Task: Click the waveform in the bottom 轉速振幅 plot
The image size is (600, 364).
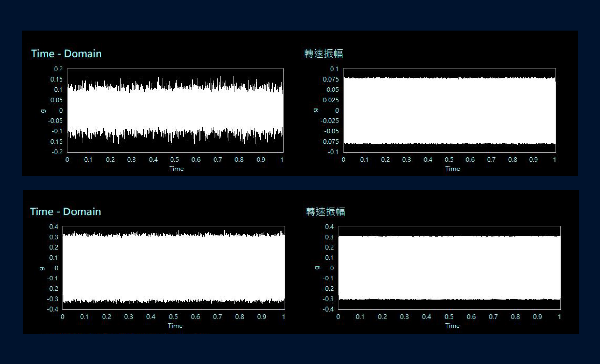Action: (x=449, y=268)
